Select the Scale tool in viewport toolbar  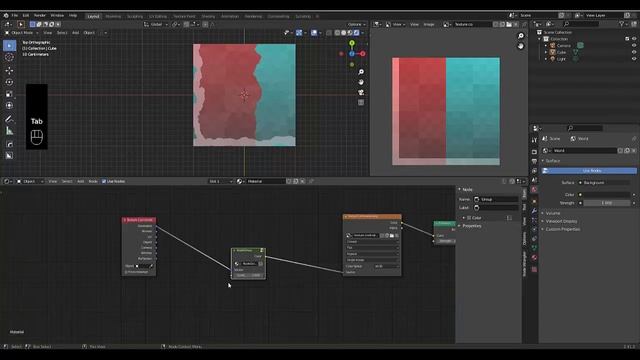9,94
